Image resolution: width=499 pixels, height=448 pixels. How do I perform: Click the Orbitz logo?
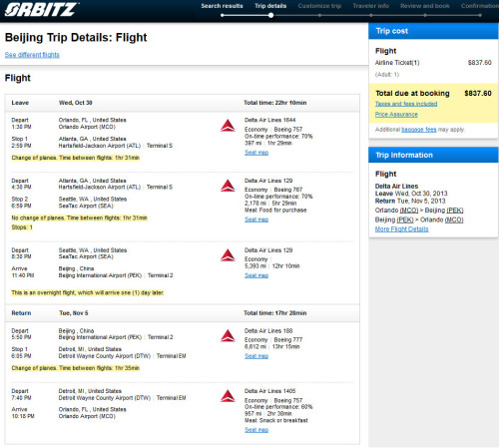coord(41,9)
